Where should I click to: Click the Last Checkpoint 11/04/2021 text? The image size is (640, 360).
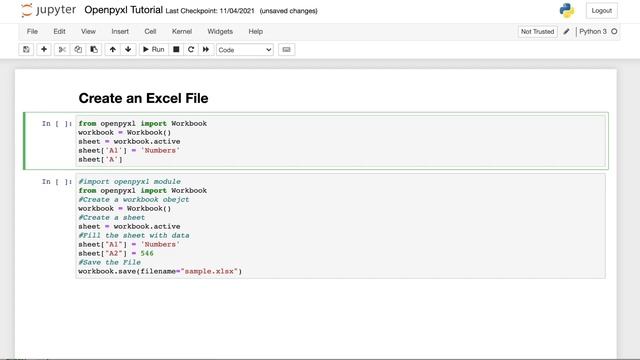210,11
